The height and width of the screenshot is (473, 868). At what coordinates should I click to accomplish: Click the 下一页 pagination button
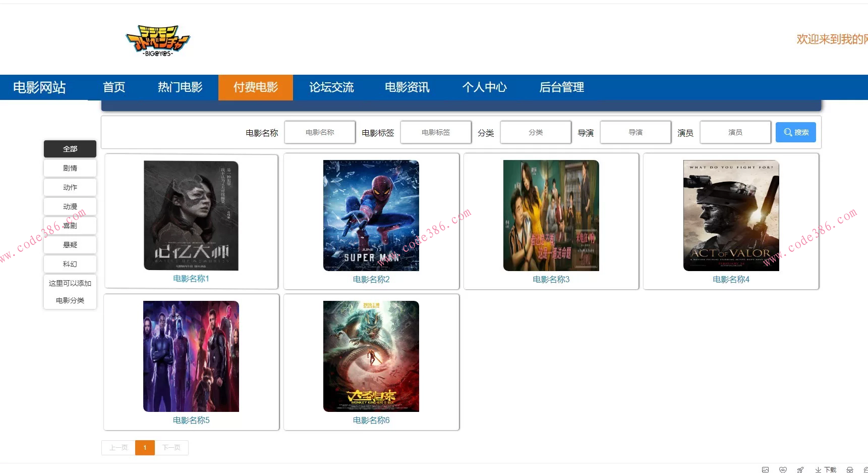[171, 447]
